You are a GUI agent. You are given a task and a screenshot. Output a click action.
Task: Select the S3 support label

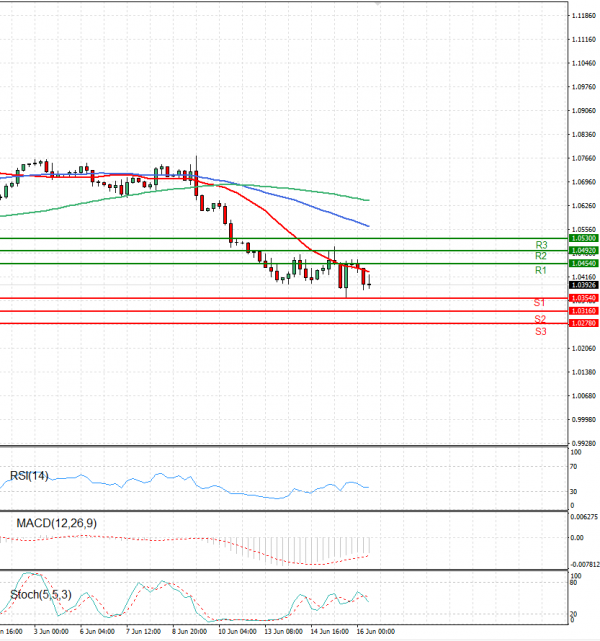[x=541, y=332]
